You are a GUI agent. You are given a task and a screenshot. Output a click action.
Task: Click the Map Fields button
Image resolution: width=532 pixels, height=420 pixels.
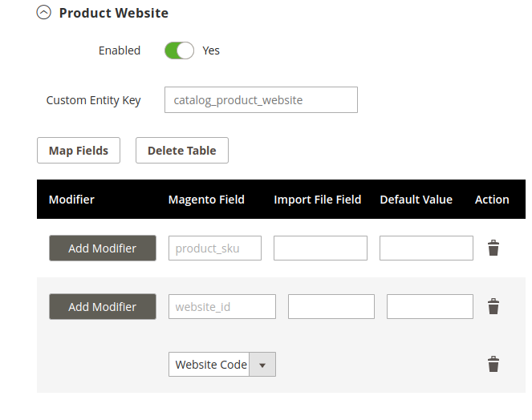pyautogui.click(x=79, y=150)
